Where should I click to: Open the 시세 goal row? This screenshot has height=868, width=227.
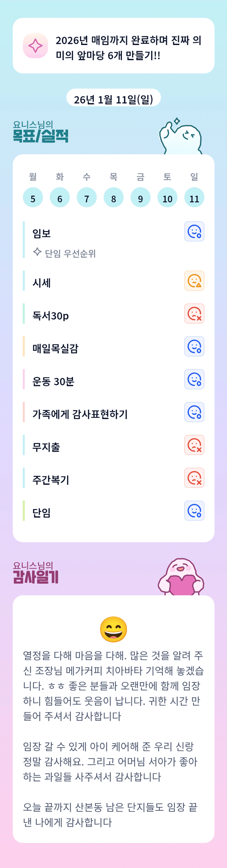(42, 283)
